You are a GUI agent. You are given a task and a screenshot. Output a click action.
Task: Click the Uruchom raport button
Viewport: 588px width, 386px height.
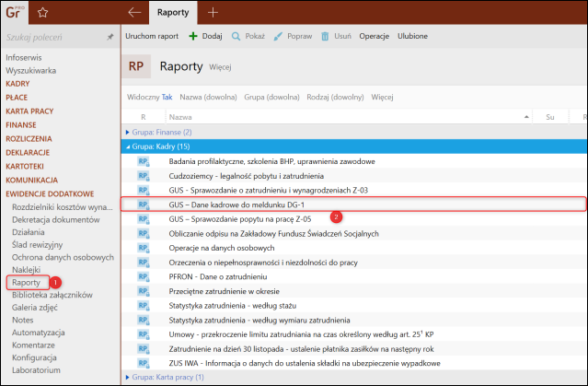pyautogui.click(x=151, y=36)
